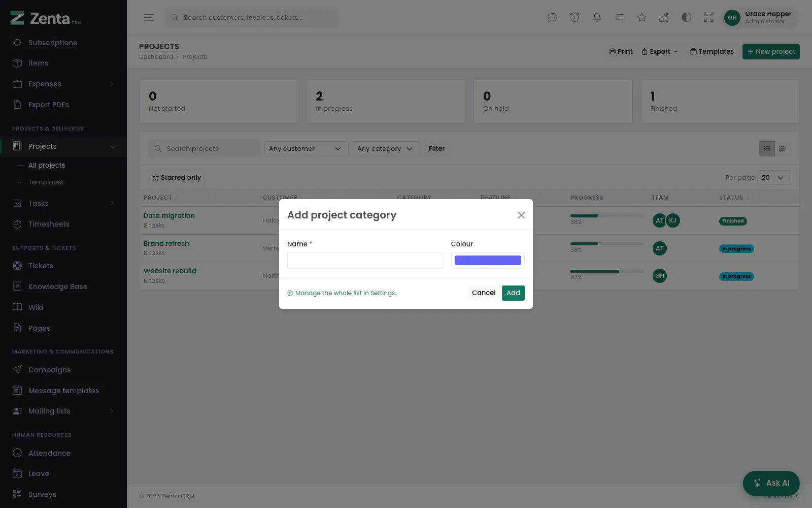Enter fullscreen mode icon

(x=708, y=18)
